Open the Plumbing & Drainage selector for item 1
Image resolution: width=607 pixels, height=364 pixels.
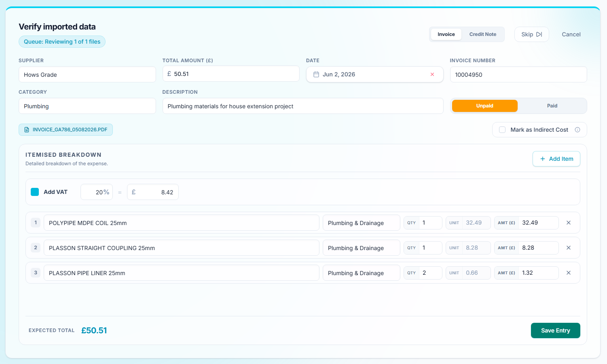[x=361, y=223]
